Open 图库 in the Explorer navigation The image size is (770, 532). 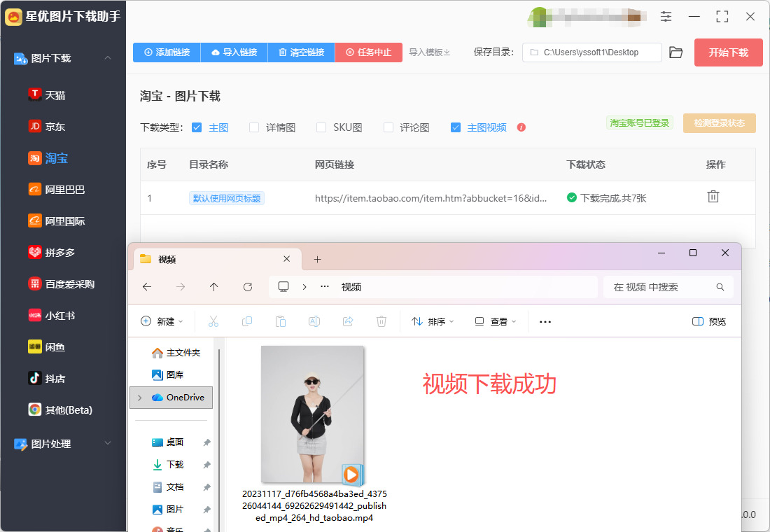(x=167, y=374)
